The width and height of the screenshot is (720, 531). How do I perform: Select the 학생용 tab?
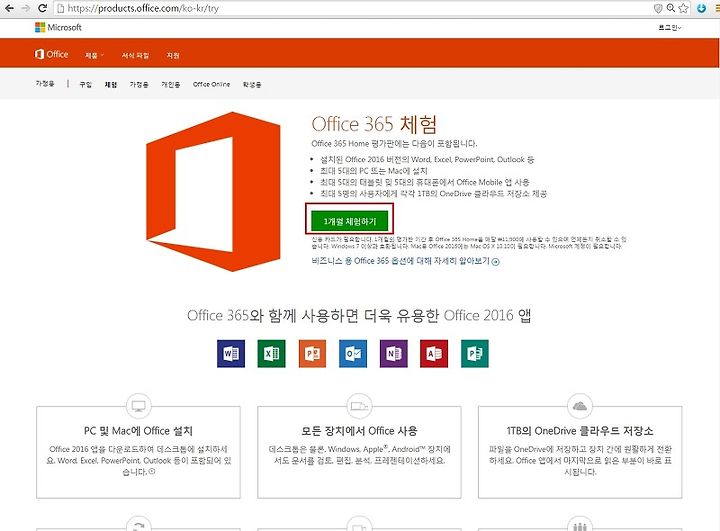(x=252, y=85)
